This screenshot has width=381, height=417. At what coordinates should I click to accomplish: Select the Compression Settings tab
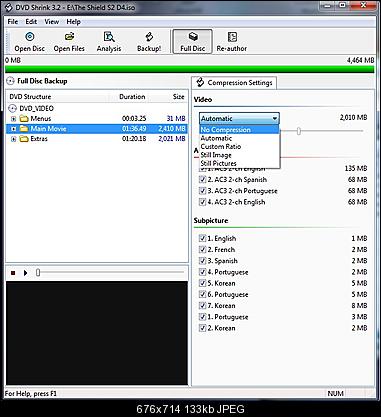point(234,83)
